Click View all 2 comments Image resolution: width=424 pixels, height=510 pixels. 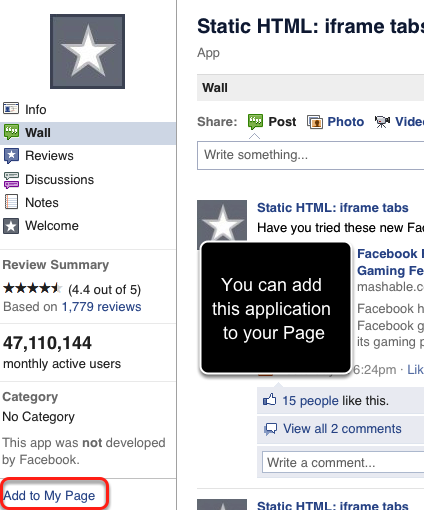342,429
